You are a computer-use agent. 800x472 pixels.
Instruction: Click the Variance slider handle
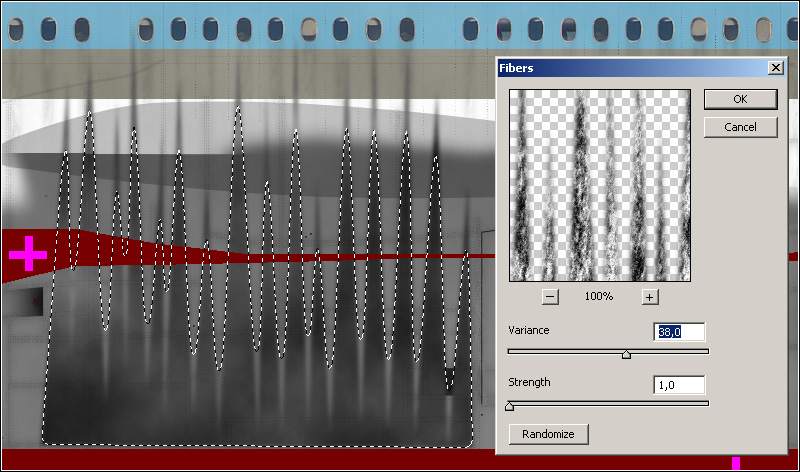(x=626, y=353)
